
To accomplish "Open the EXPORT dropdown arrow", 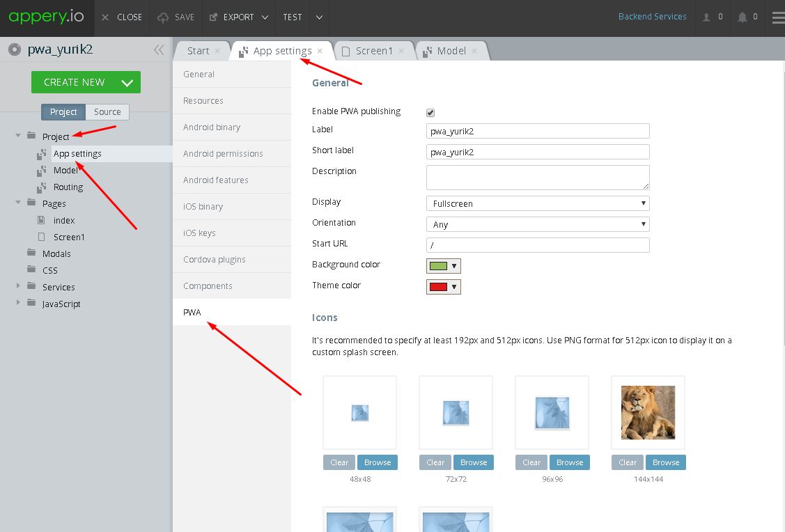I will pos(265,17).
